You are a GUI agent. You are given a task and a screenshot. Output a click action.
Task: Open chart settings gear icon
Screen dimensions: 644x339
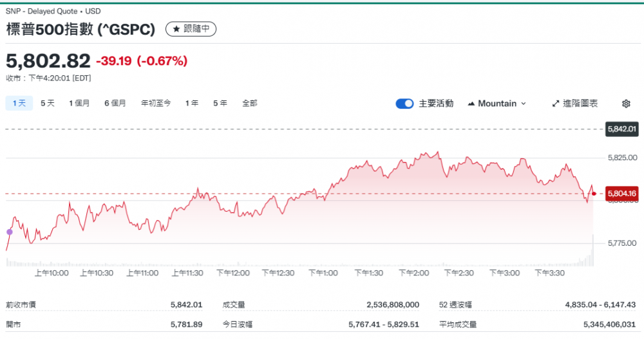point(626,104)
